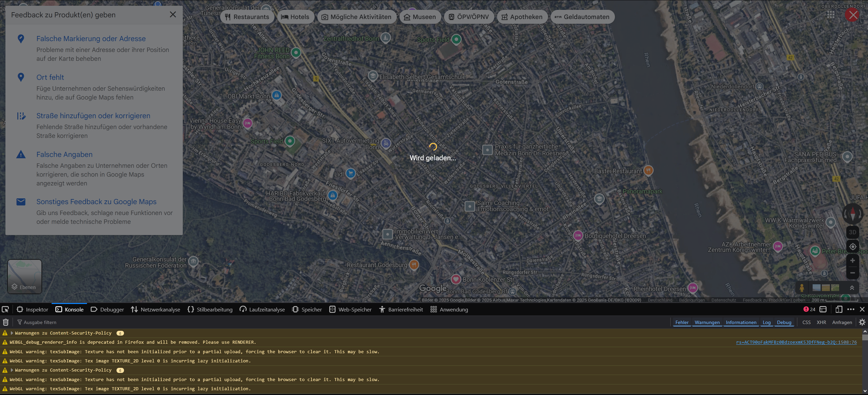
Task: Open Falsche Markierung oder Adresse feedback option
Action: point(91,39)
